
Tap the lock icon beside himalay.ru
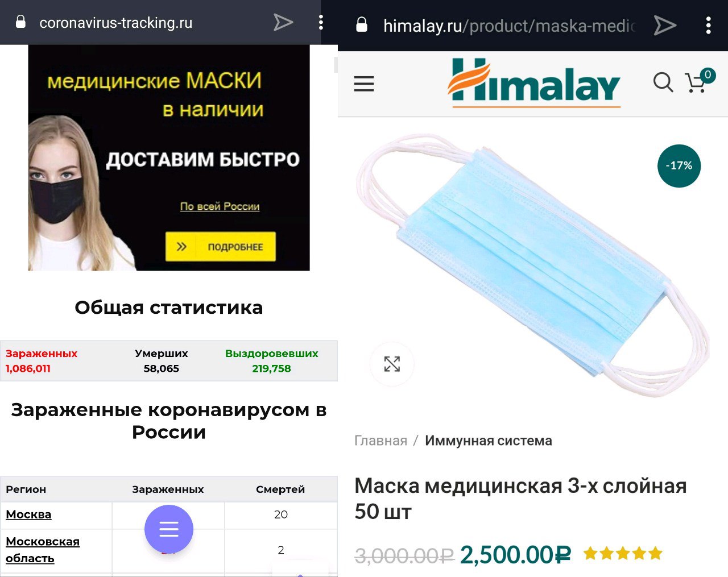click(361, 25)
